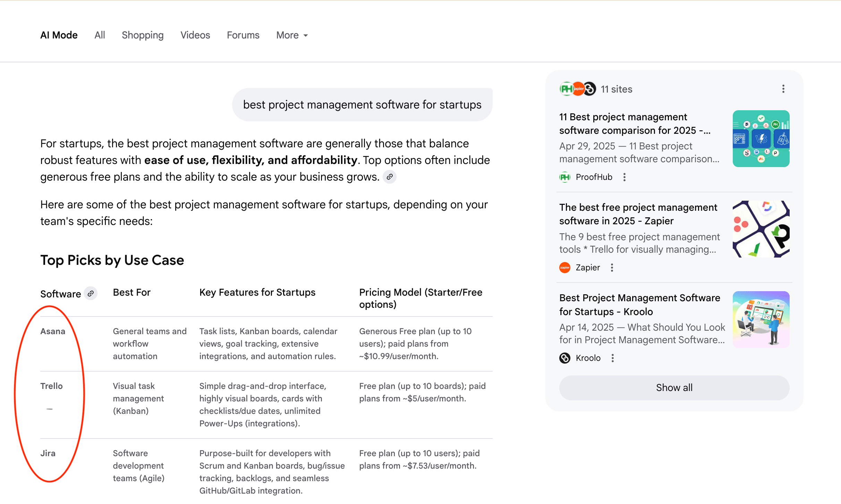Click the Zapier favicon icon
Image resolution: width=841 pixels, height=504 pixels.
coord(564,268)
